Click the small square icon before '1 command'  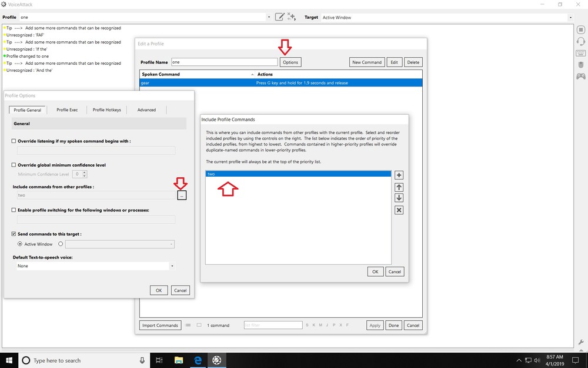pos(199,325)
